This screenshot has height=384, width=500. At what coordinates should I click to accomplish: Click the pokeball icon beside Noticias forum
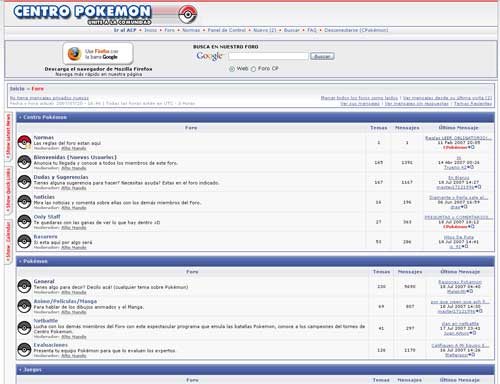(x=24, y=202)
